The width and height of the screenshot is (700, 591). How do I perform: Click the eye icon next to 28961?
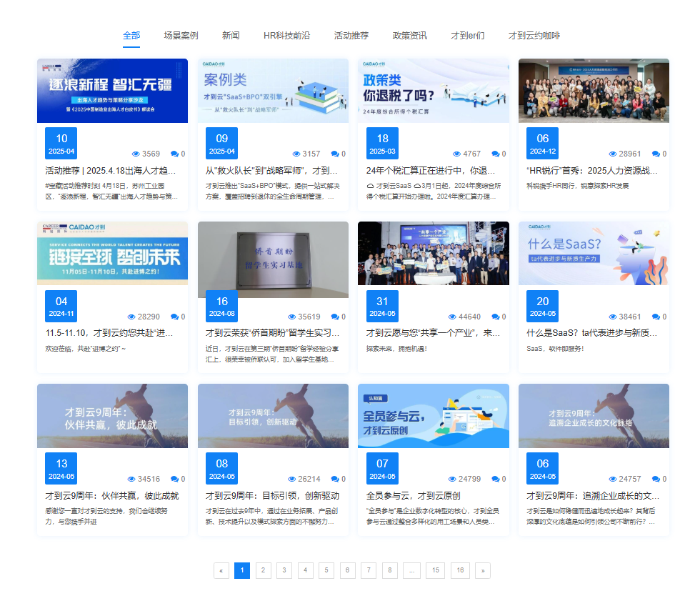point(613,154)
